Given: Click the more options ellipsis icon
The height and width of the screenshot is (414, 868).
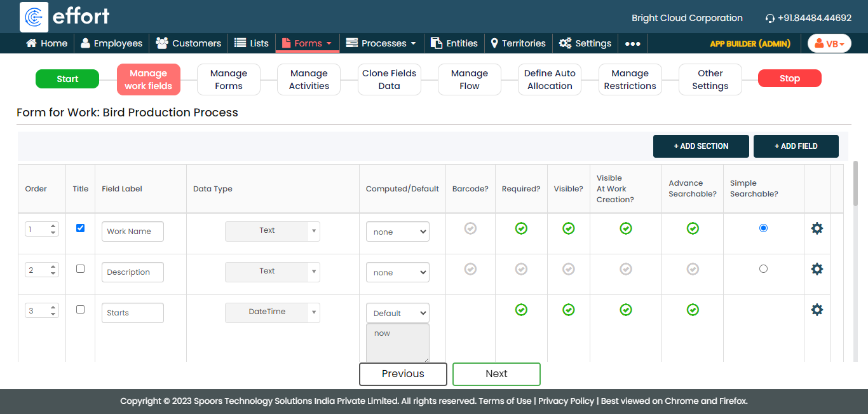Looking at the screenshot, I should tap(632, 43).
